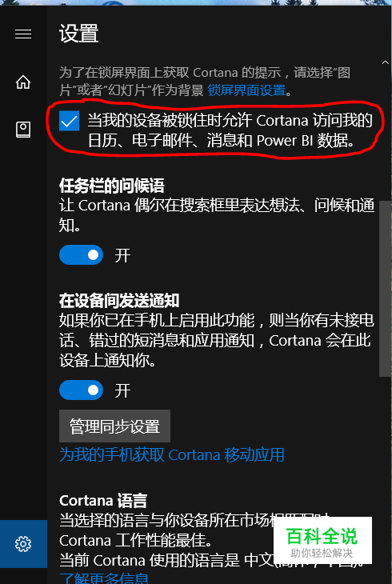The width and height of the screenshot is (392, 584).
Task: Follow the 了解更多信息 link at bottom
Action: [104, 578]
